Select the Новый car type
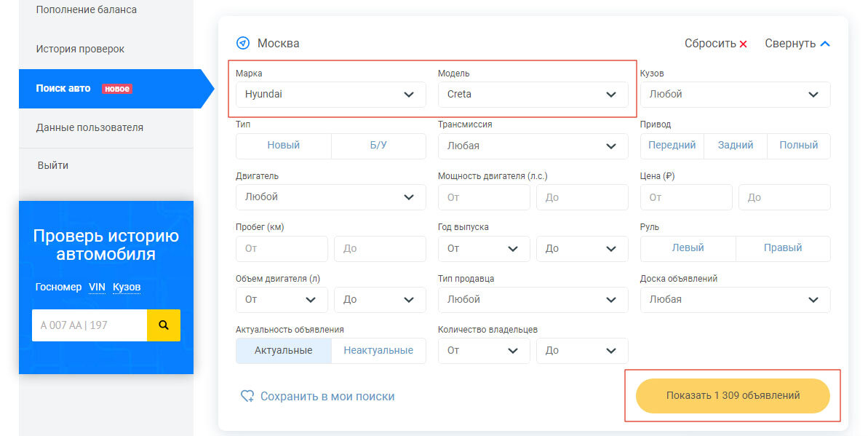 click(x=284, y=146)
